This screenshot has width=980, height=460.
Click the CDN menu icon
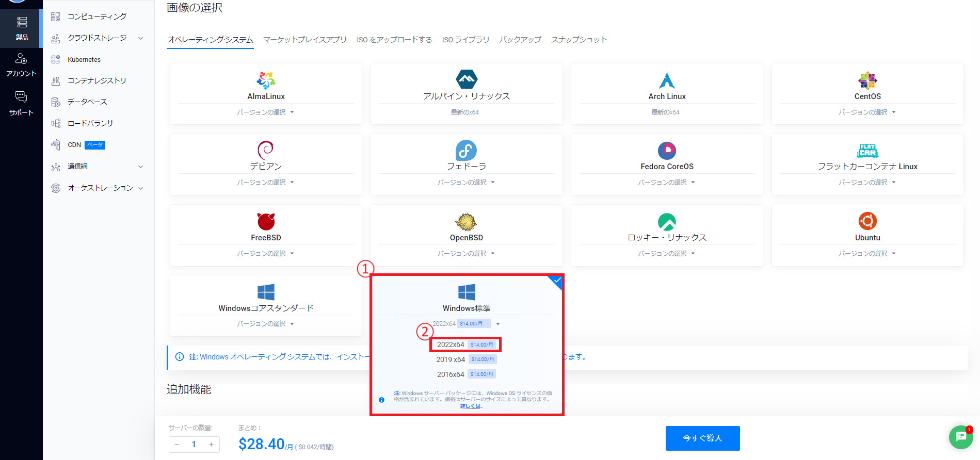56,144
